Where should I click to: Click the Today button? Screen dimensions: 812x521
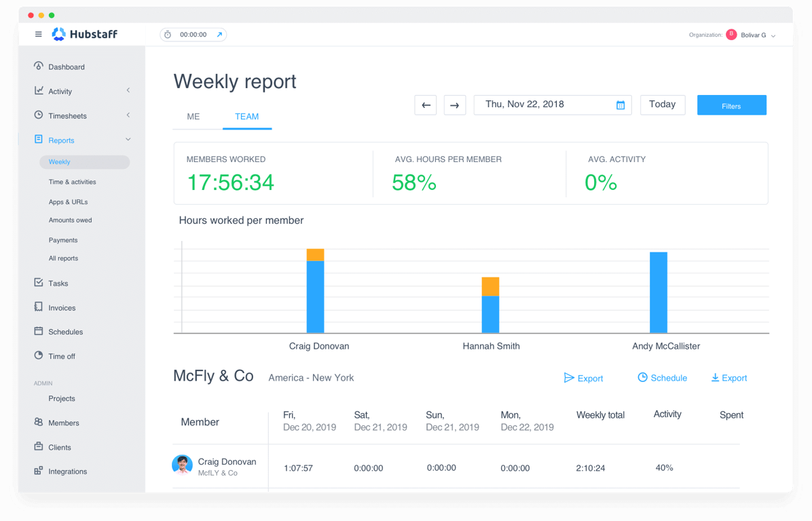(x=662, y=104)
